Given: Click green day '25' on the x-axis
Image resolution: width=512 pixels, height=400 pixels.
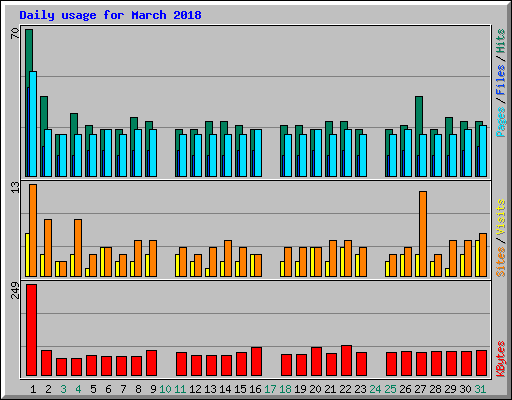Looking at the screenshot, I should 390,389.
